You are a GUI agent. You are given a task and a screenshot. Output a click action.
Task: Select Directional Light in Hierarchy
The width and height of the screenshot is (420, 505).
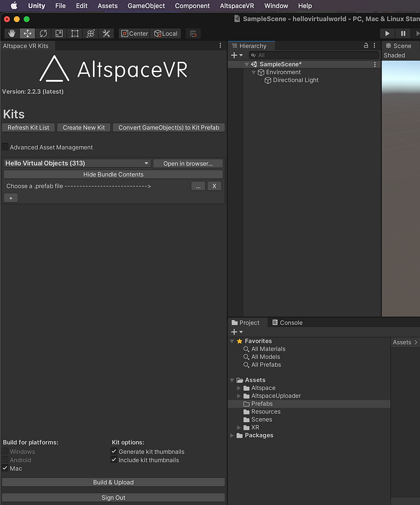(295, 80)
